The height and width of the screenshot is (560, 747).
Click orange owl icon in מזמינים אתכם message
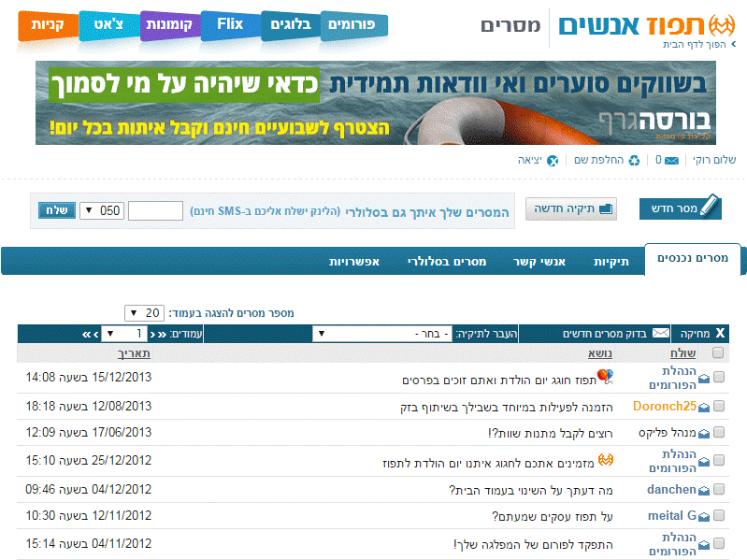point(606,460)
